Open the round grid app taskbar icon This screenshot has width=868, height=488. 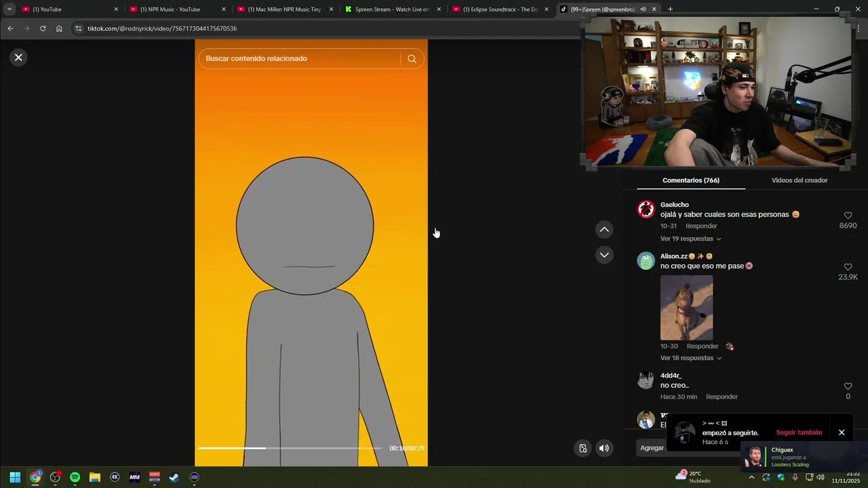[x=195, y=477]
